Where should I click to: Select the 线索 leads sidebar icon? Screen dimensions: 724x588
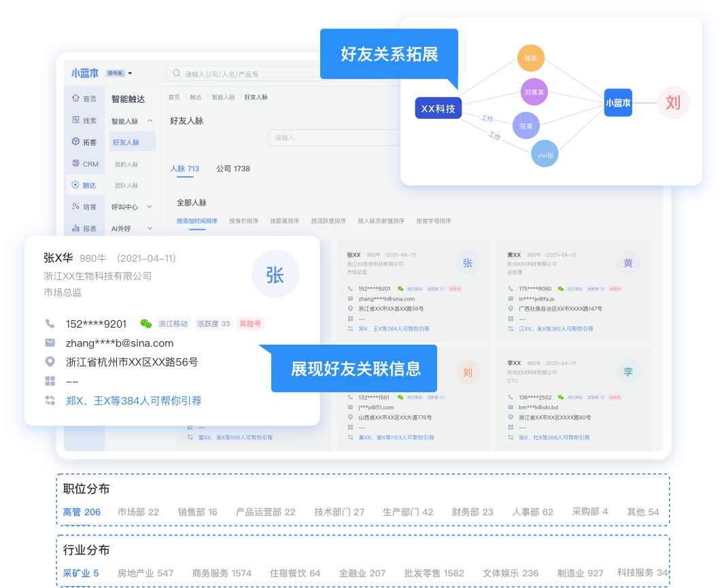75,120
